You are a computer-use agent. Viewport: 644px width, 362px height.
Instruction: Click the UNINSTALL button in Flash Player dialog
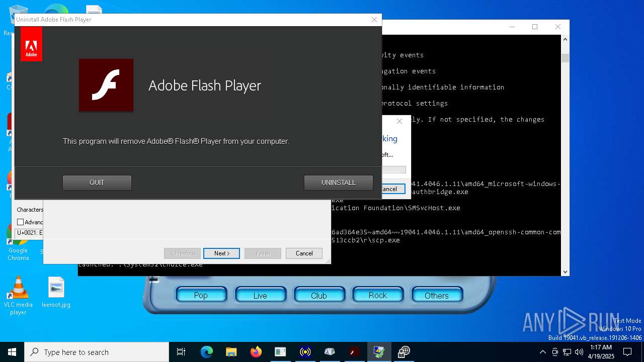338,183
